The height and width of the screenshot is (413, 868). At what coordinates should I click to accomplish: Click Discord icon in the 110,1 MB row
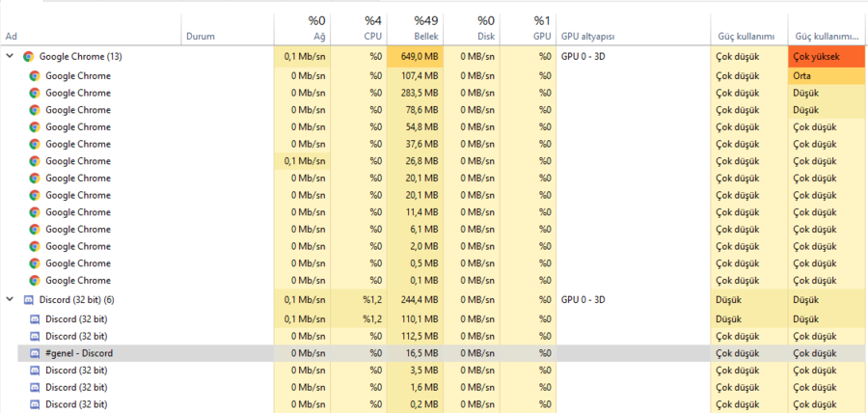click(35, 319)
